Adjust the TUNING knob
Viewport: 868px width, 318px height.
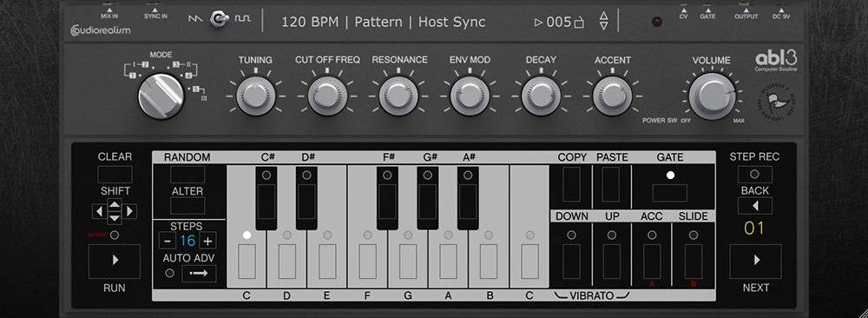[x=256, y=96]
